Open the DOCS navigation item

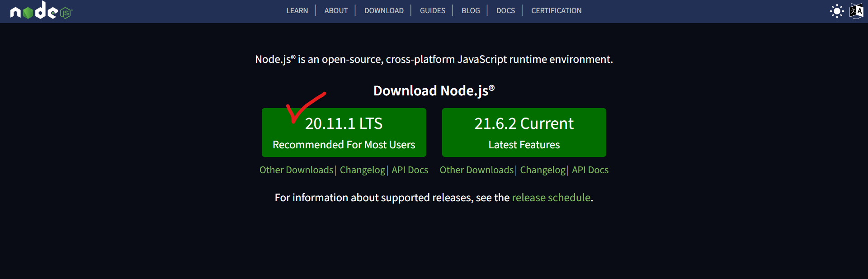tap(505, 10)
